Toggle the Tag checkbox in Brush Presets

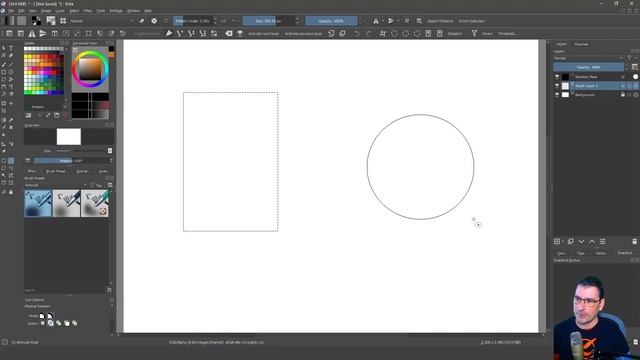(93, 185)
